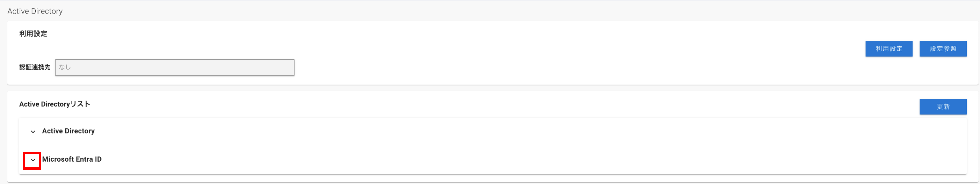This screenshot has height=184, width=980.
Task: Click the 認証連携先 field label
Action: coord(35,67)
